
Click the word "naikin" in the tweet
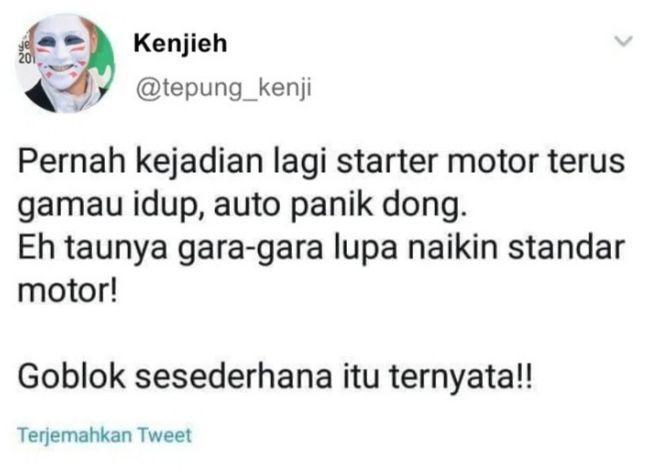tap(453, 248)
